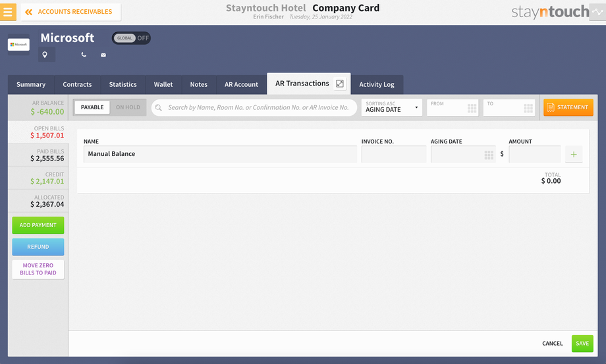Open the AR Account tab

click(x=241, y=84)
